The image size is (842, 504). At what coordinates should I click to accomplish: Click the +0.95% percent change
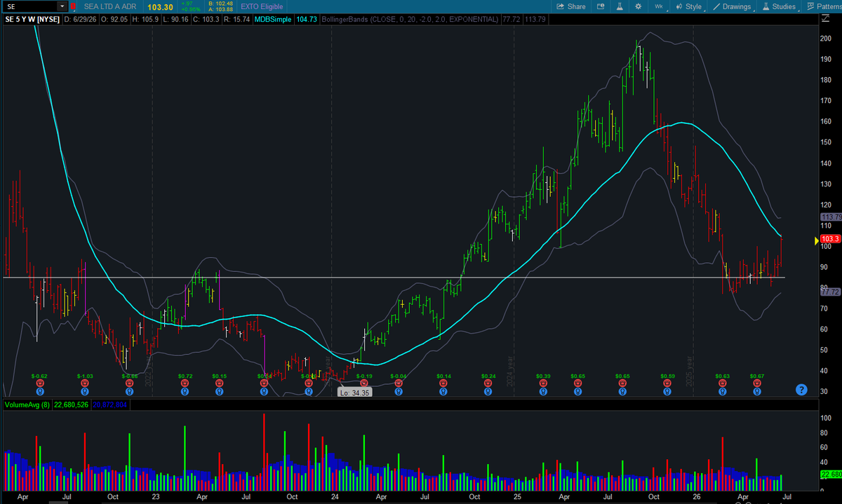click(191, 10)
